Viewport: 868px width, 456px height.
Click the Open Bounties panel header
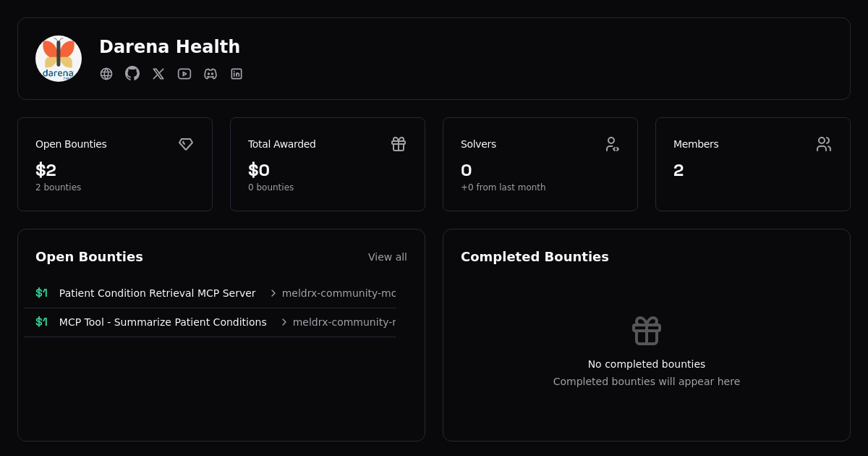89,257
